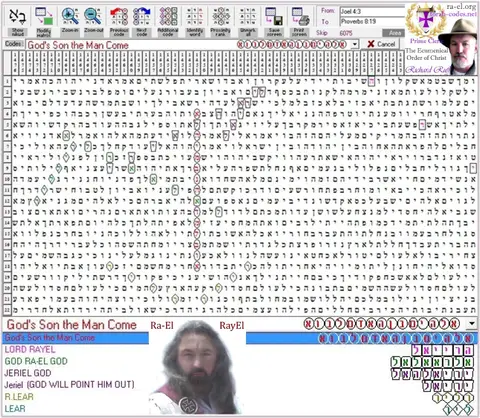Click the From field showing Joel 4:3
The image size is (480, 418).
click(372, 11)
